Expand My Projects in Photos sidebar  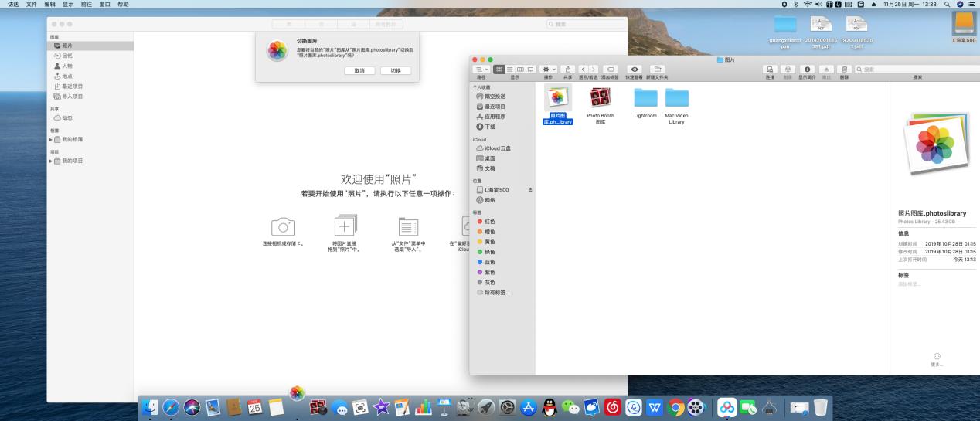click(52, 161)
